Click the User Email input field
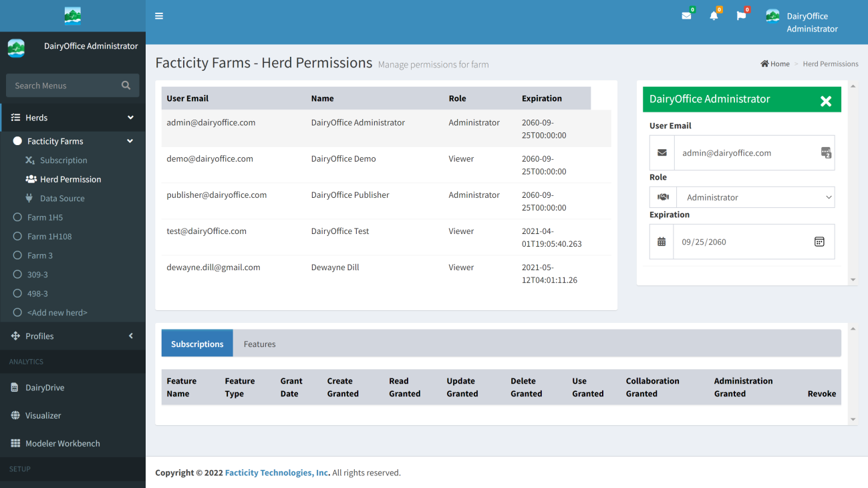This screenshot has width=868, height=488. tap(748, 153)
